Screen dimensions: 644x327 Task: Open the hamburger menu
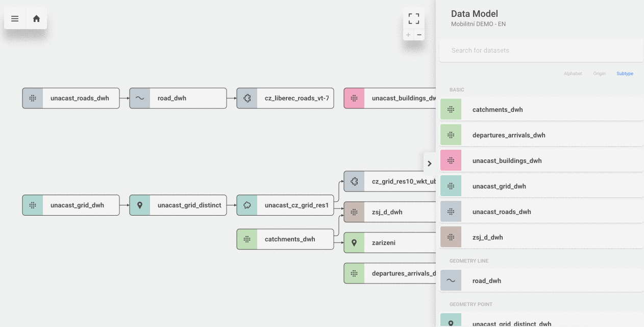(x=15, y=18)
